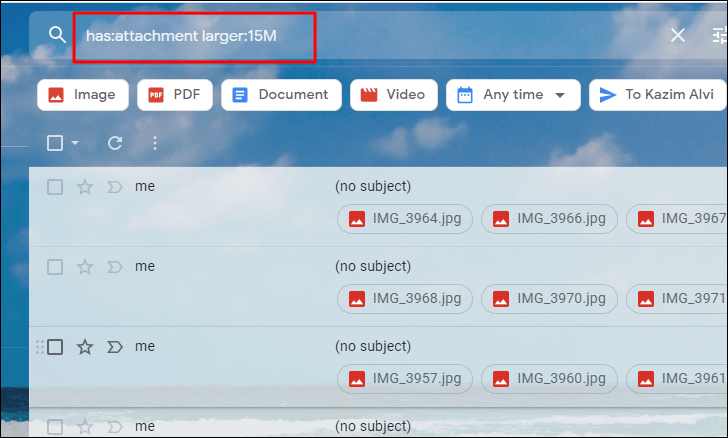Click the image icon on IMG_3960.jpg chip
728x438 pixels.
point(501,379)
